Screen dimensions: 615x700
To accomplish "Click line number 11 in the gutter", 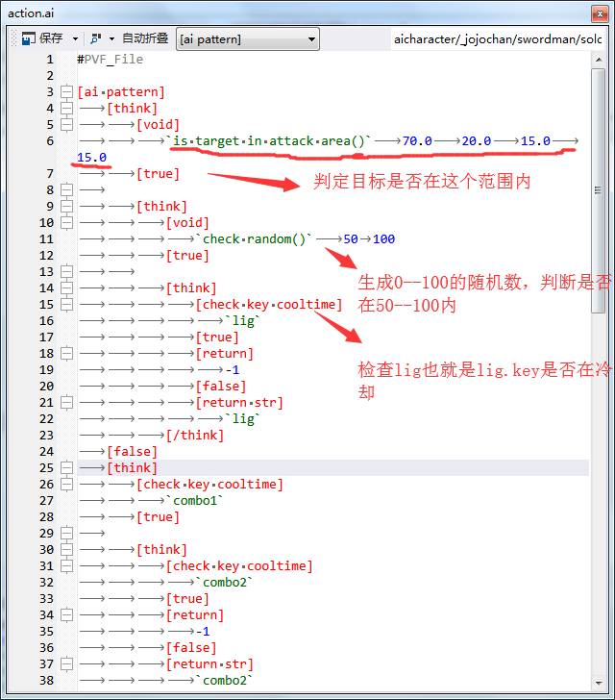I will coord(46,239).
